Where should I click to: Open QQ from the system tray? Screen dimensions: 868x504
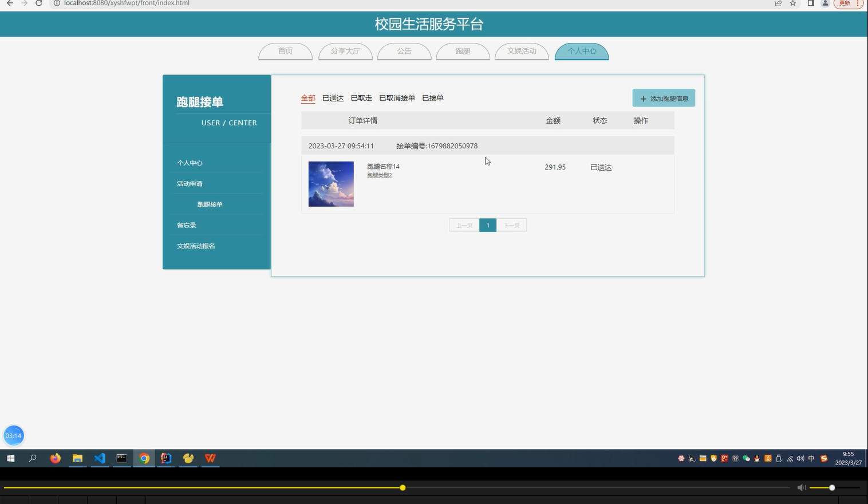click(x=757, y=458)
